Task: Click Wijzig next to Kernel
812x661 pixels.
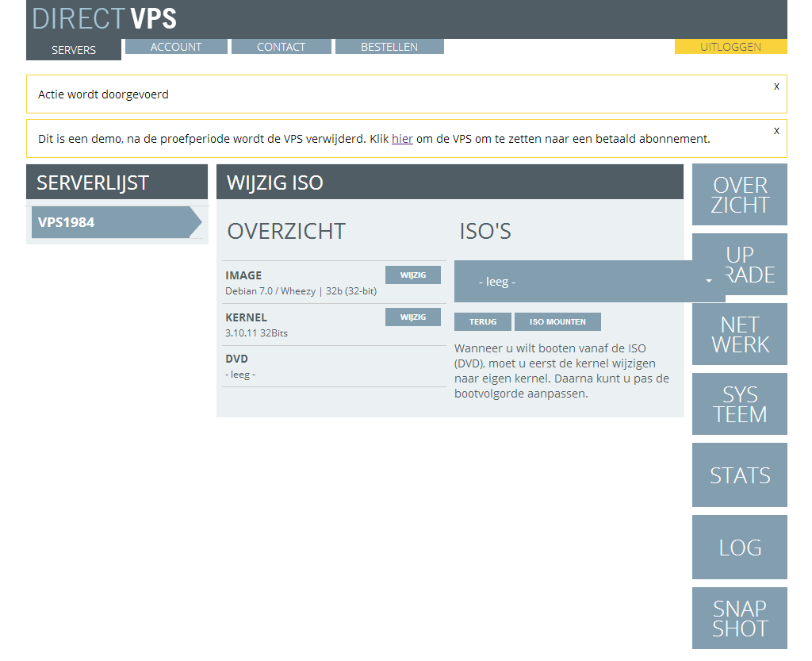Action: pos(412,317)
